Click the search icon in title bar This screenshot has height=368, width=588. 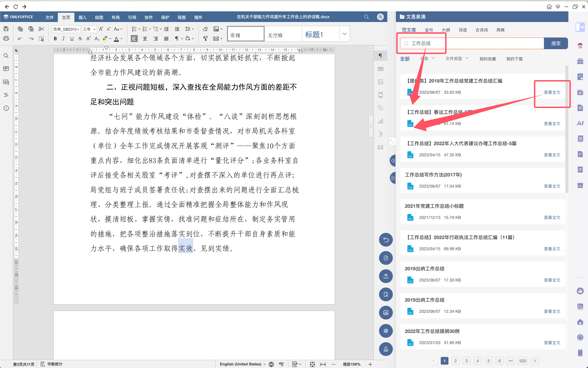pos(366,17)
